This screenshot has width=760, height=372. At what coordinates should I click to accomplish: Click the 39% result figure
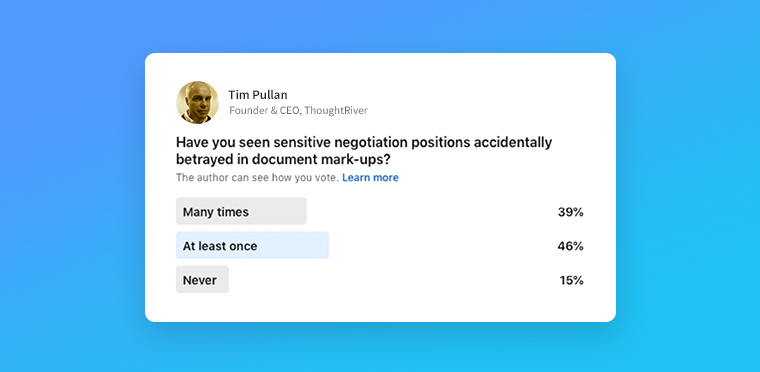pyautogui.click(x=570, y=212)
